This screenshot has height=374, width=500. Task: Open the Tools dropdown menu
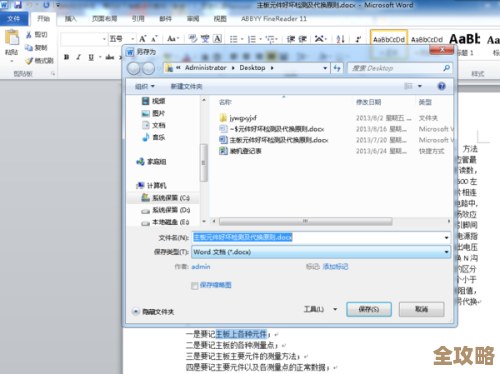coord(320,309)
